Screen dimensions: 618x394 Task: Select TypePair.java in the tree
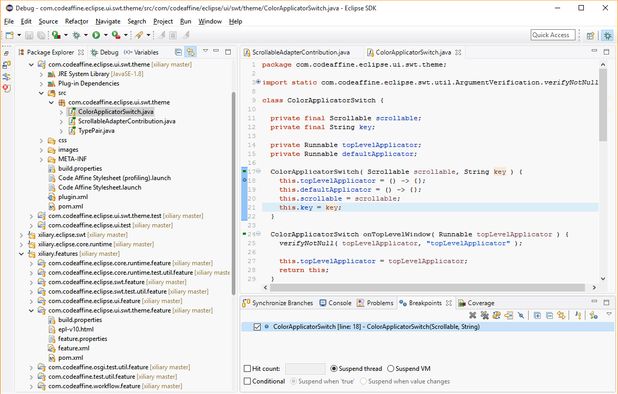coord(96,131)
